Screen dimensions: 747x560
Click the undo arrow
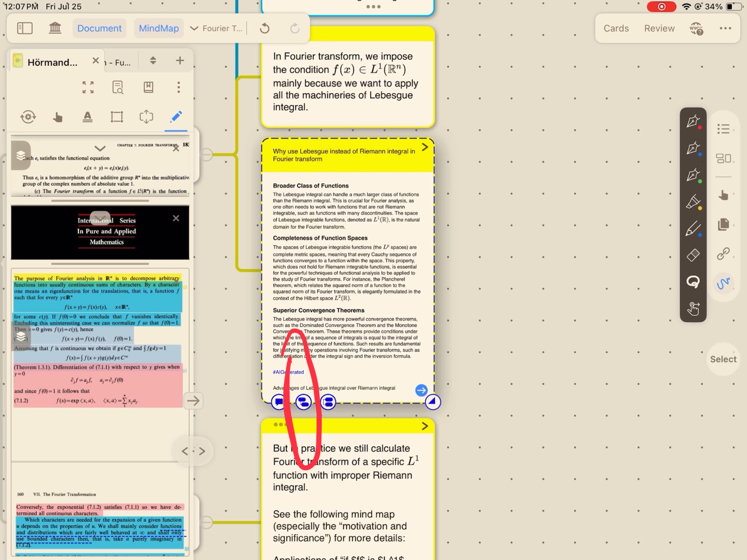click(x=265, y=28)
